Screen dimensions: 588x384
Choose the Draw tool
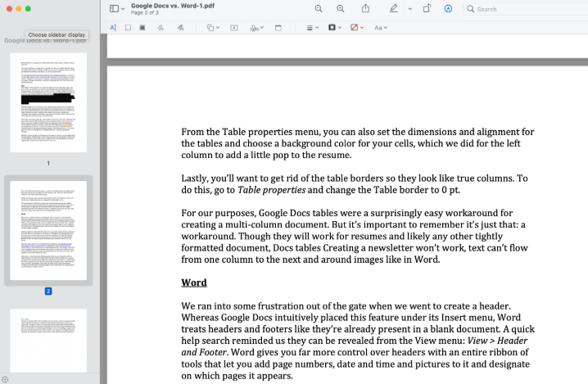coord(181,28)
